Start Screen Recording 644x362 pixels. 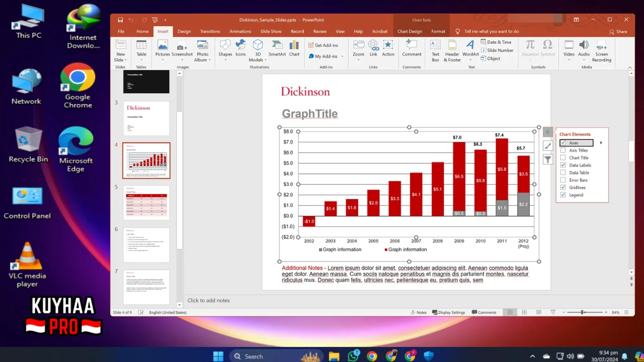[x=601, y=50]
